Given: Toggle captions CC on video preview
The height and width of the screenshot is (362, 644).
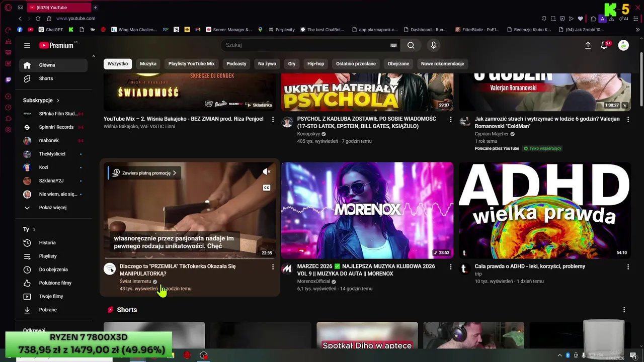Looking at the screenshot, I should point(267,188).
